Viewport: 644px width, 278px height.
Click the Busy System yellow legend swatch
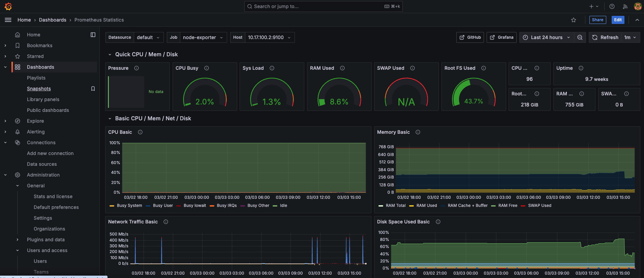click(112, 206)
